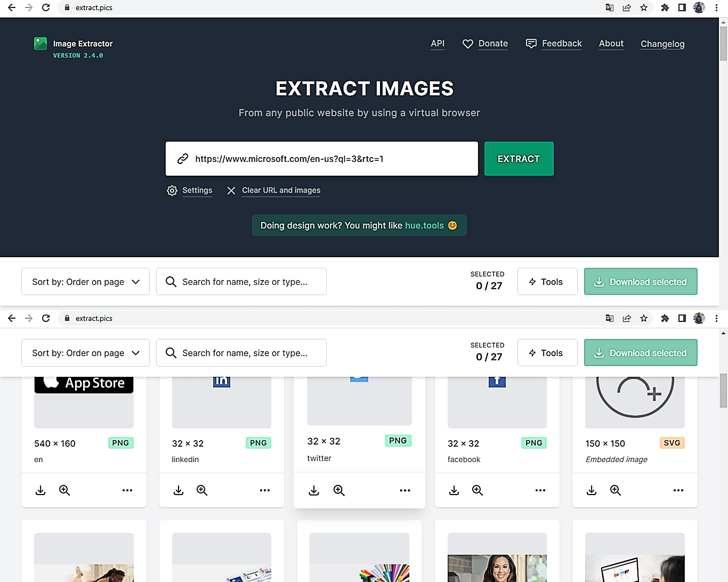Open the Changelog page

[x=662, y=44]
